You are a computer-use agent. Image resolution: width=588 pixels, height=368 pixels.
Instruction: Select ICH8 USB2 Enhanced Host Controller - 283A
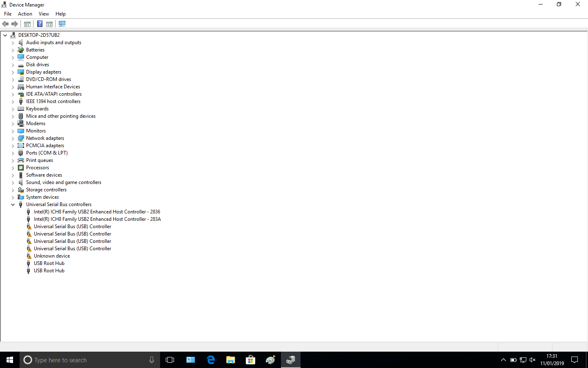click(97, 219)
